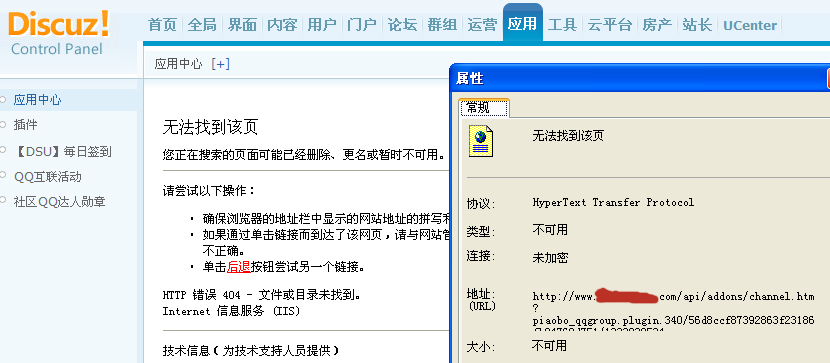Click the HTTP 错误 404 message
The image size is (830, 363).
pos(263,295)
